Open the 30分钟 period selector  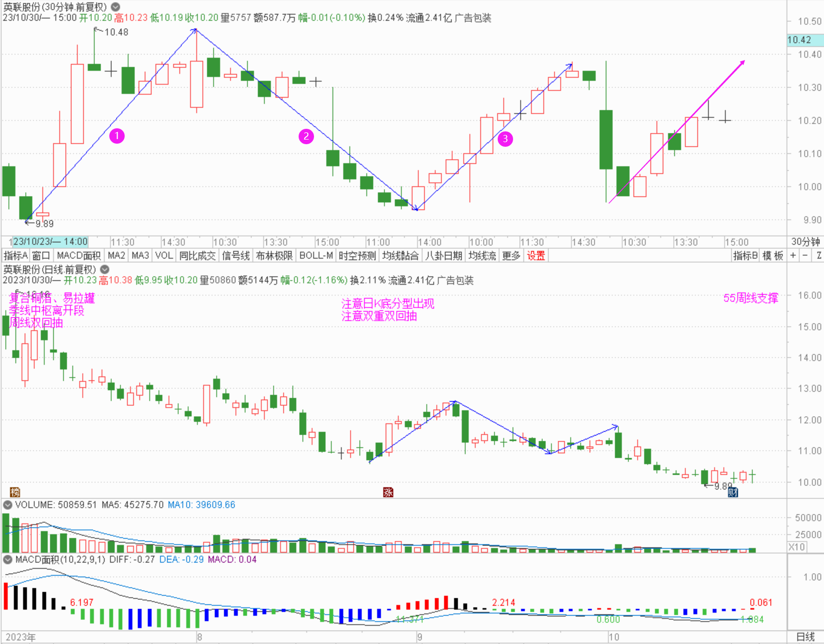click(x=806, y=242)
